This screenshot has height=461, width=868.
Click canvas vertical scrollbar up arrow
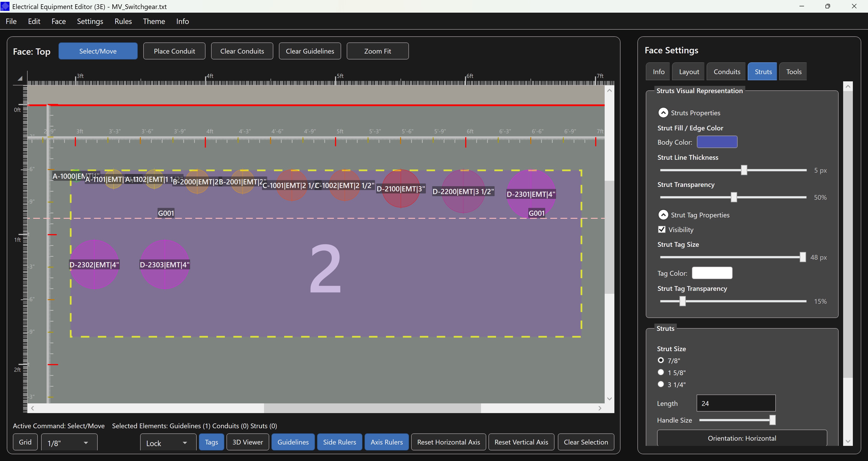click(609, 91)
